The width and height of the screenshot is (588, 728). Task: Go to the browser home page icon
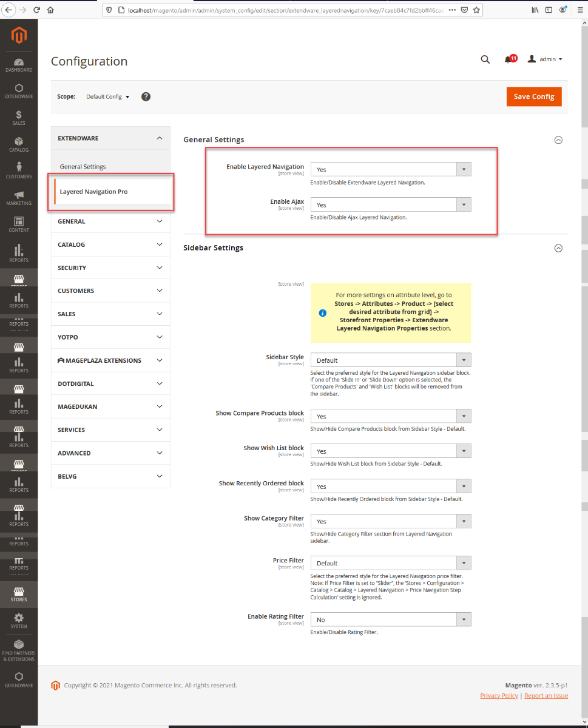coord(51,10)
